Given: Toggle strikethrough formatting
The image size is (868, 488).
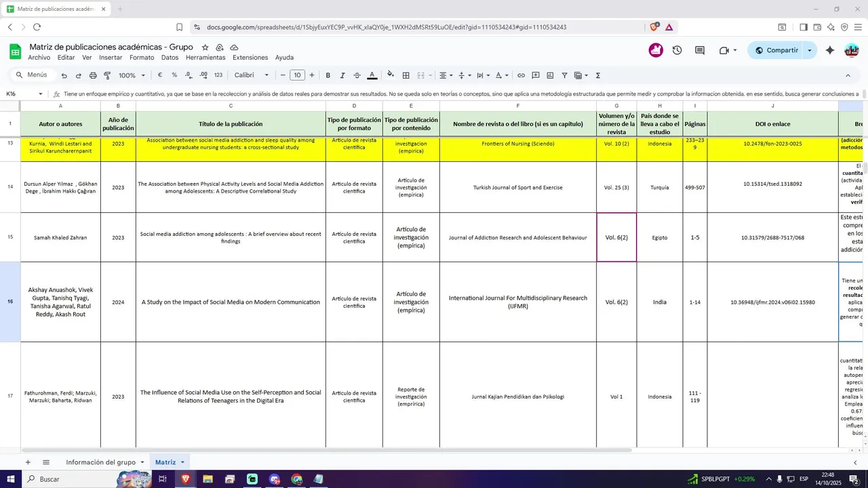Looking at the screenshot, I should click(357, 75).
